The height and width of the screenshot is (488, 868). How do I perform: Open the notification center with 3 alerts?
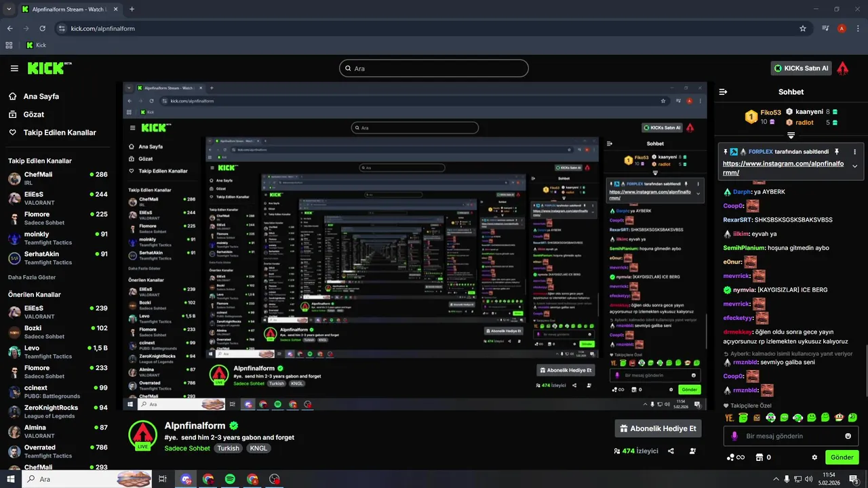pyautogui.click(x=853, y=479)
